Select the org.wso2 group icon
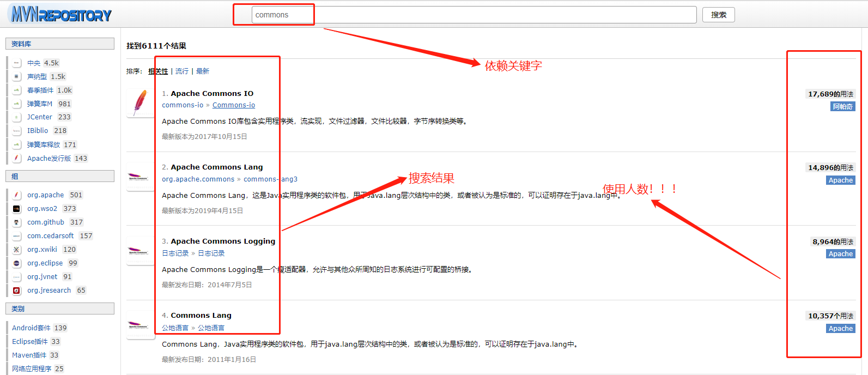Image resolution: width=868 pixels, height=375 pixels. [x=17, y=209]
